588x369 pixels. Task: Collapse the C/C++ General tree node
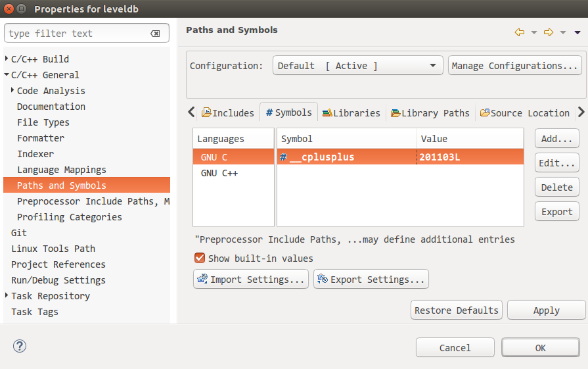coord(7,74)
